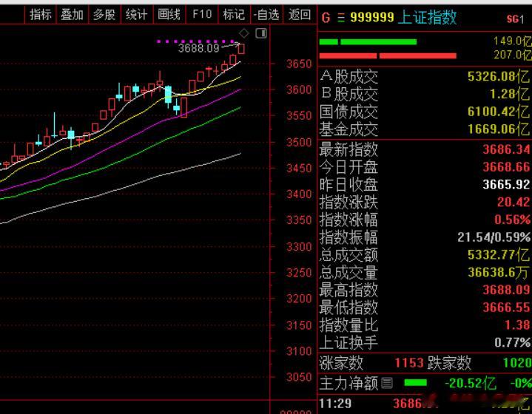Click the red sell volume bar
Image resolution: width=532 pixels, height=414 pixels.
(388, 55)
